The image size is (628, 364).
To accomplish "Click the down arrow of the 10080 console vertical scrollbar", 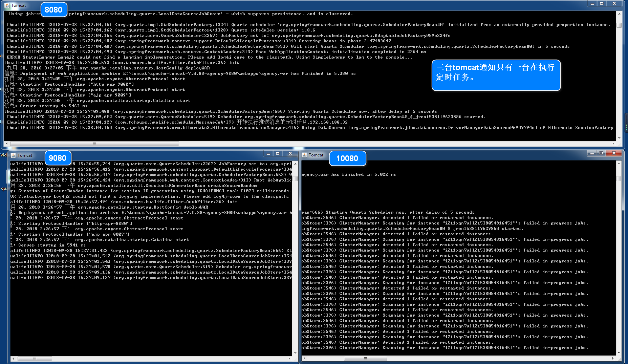I will point(619,352).
